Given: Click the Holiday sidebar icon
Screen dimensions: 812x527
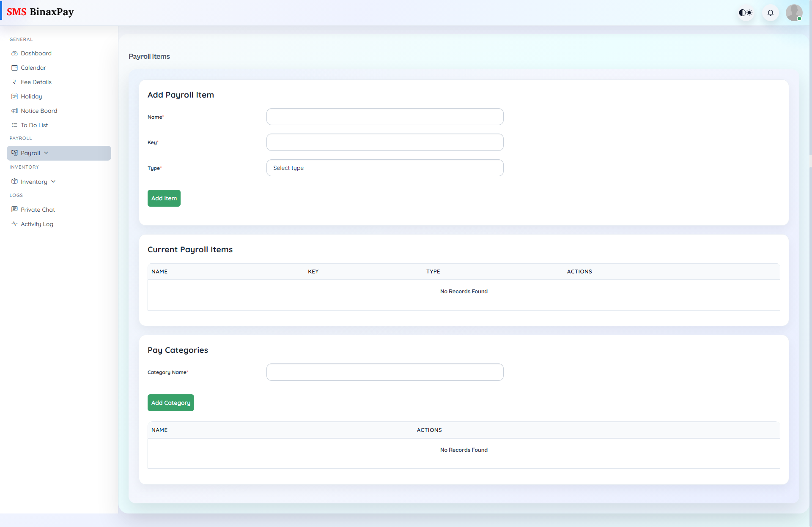Looking at the screenshot, I should point(14,96).
